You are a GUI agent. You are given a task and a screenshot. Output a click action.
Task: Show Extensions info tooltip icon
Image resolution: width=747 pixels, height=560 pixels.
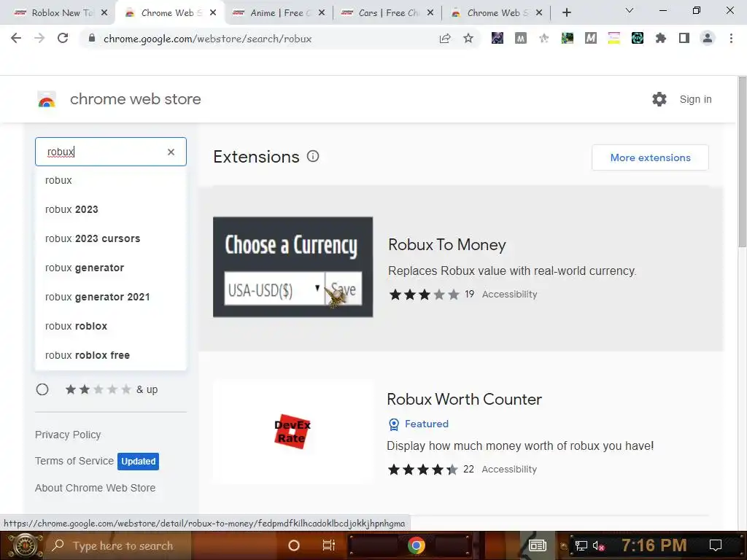[x=313, y=156]
